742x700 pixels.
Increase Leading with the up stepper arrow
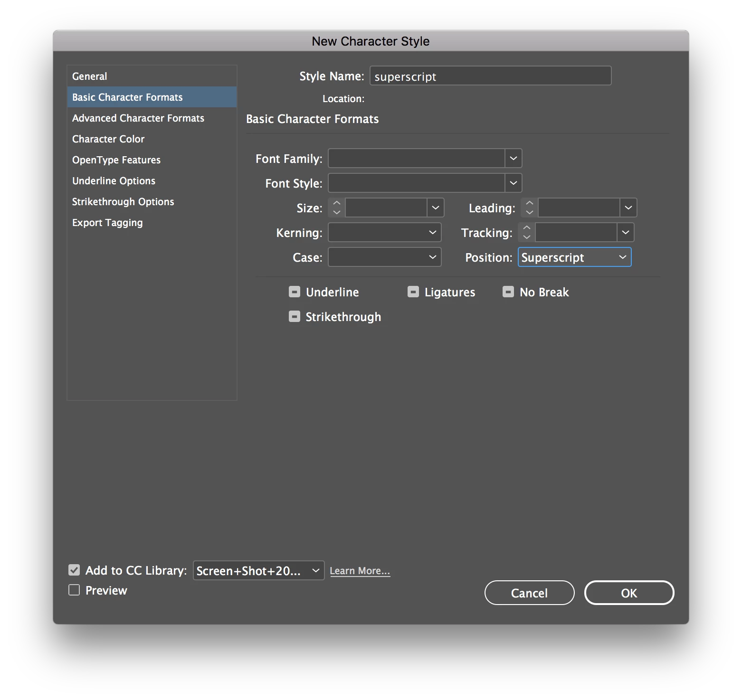530,203
